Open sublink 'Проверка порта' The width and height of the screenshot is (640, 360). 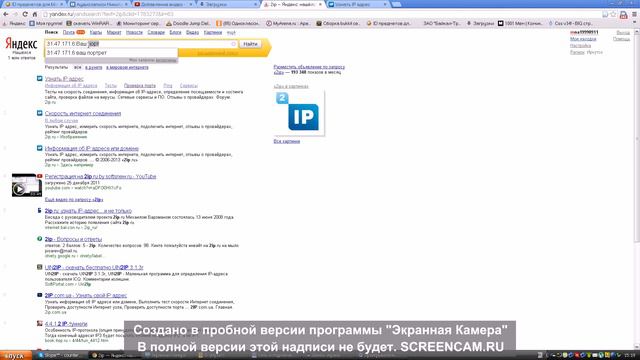pyautogui.click(x=140, y=86)
